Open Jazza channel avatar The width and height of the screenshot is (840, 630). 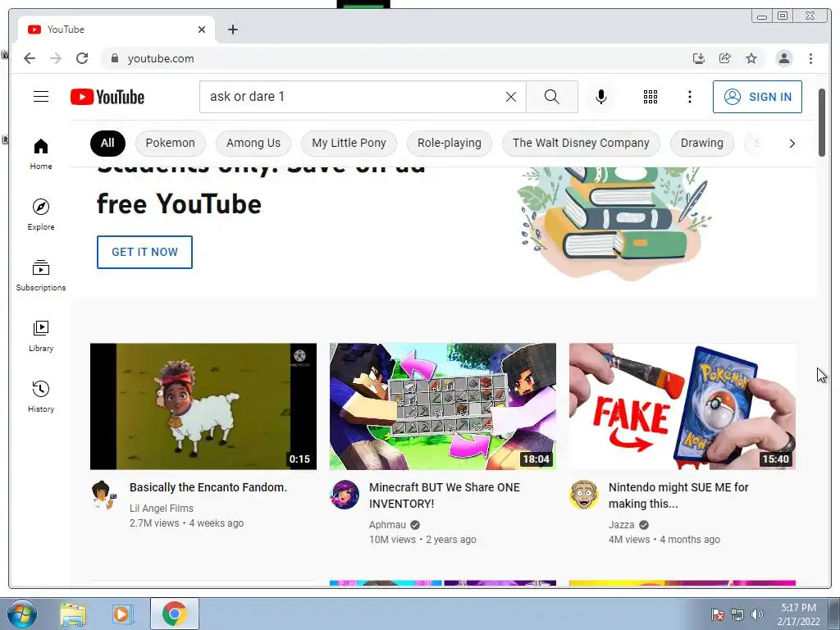[584, 495]
